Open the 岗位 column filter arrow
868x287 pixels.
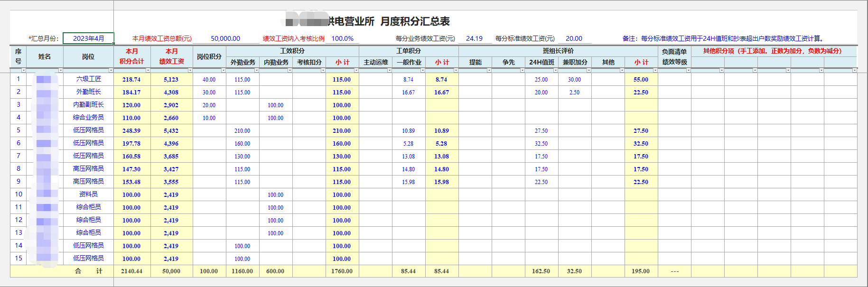[x=111, y=70]
